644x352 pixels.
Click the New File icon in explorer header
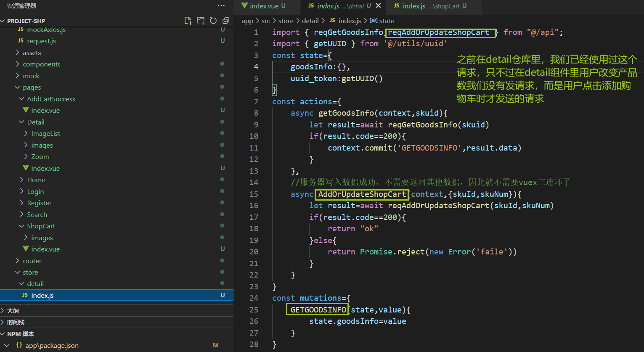[188, 21]
